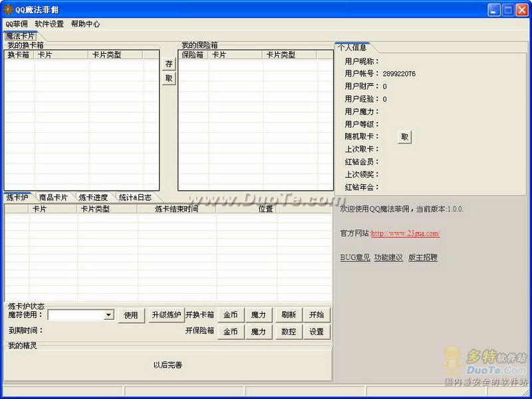The width and height of the screenshot is (532, 399).
Task: Open the 软件设置 menu
Action: (x=49, y=24)
